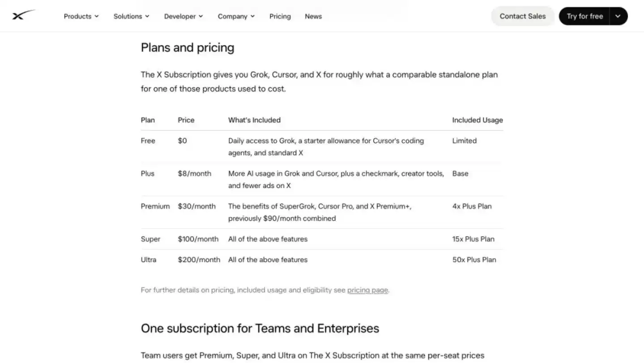
Task: Select the Plus plan name cell
Action: tap(148, 173)
